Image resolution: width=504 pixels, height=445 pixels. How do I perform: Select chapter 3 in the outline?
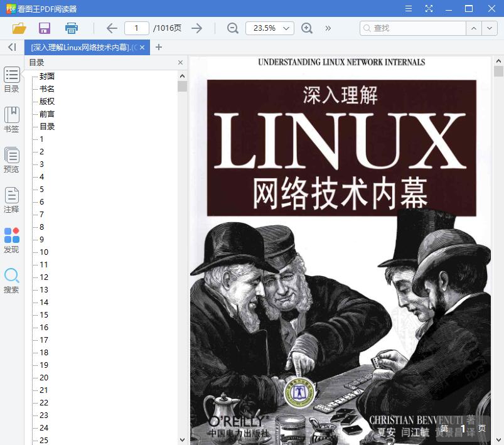[x=42, y=164]
